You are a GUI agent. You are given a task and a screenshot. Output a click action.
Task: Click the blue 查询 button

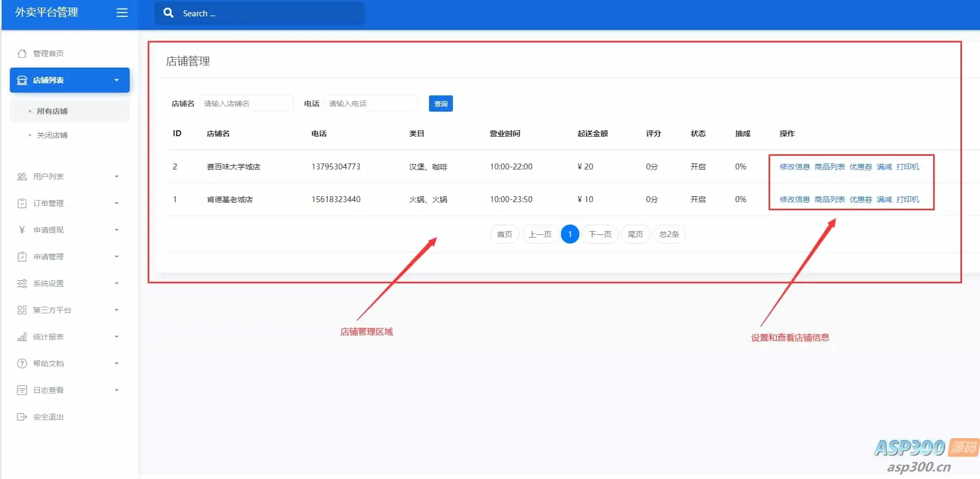pos(440,104)
